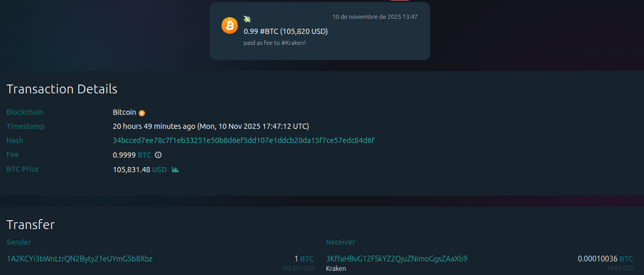Open the fee info tooltip icon
This screenshot has height=275, width=644.
pos(159,155)
